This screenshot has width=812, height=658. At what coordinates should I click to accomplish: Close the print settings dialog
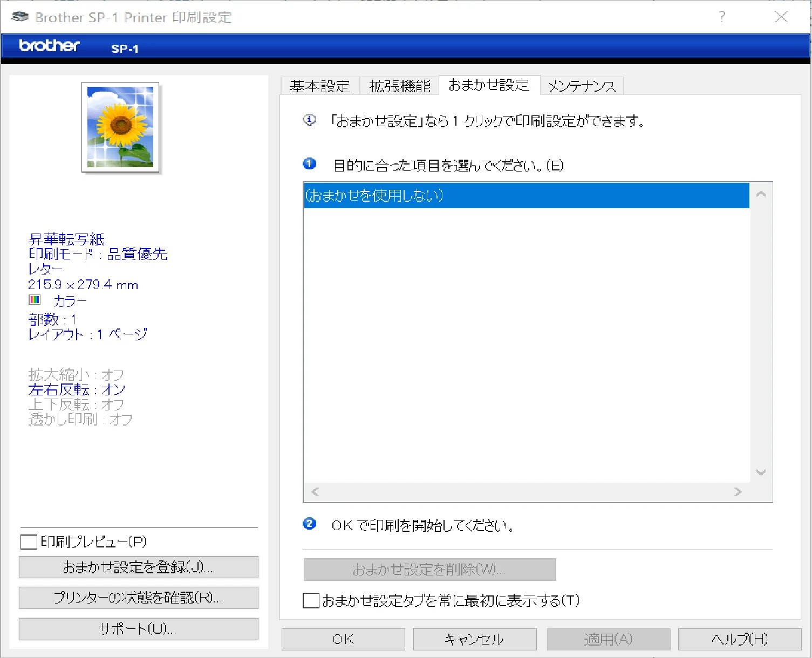tap(781, 17)
